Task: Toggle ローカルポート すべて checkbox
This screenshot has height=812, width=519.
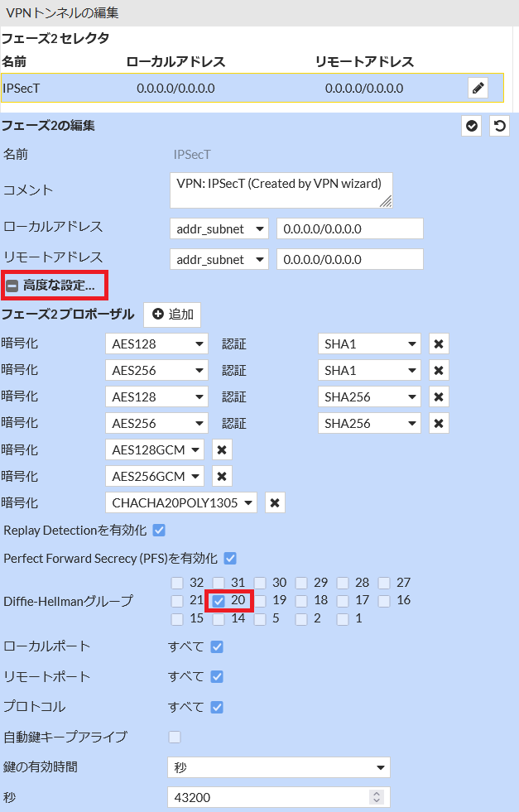Action: point(217,646)
